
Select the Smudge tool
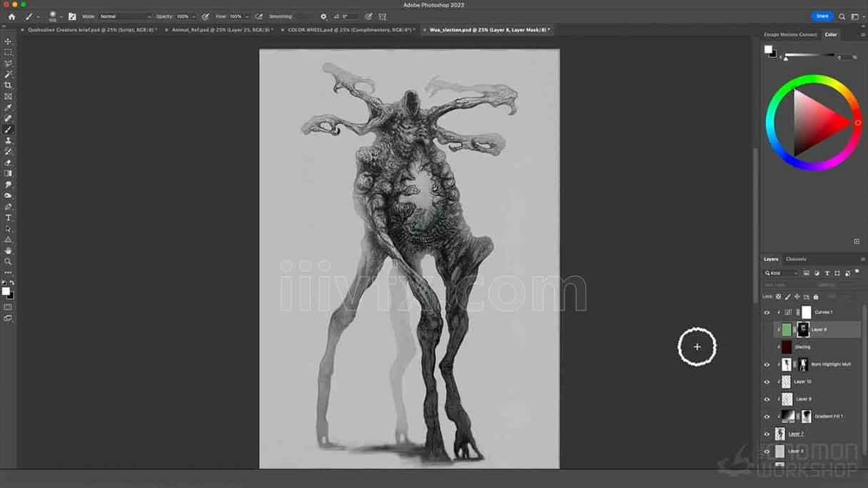(9, 185)
